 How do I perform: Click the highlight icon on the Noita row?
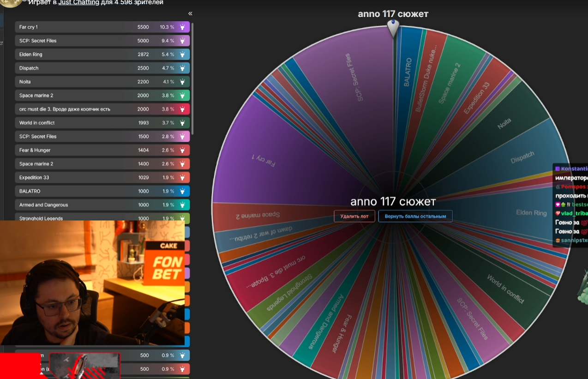click(182, 82)
